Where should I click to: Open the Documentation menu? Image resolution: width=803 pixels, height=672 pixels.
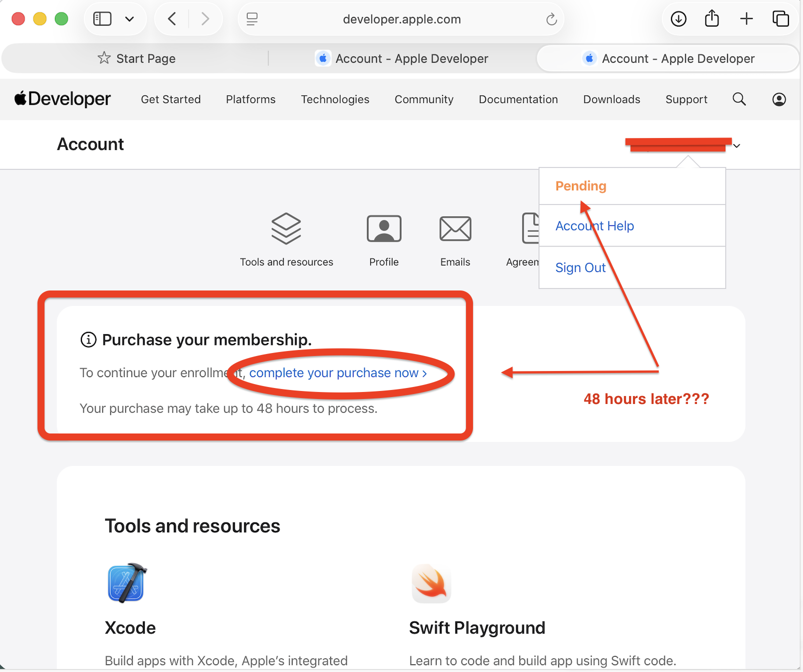tap(518, 99)
